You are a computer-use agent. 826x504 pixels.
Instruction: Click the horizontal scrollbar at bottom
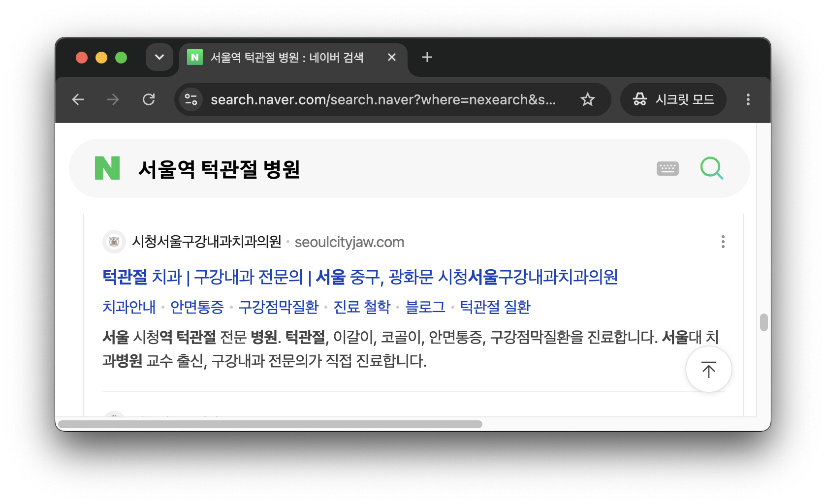click(x=270, y=424)
